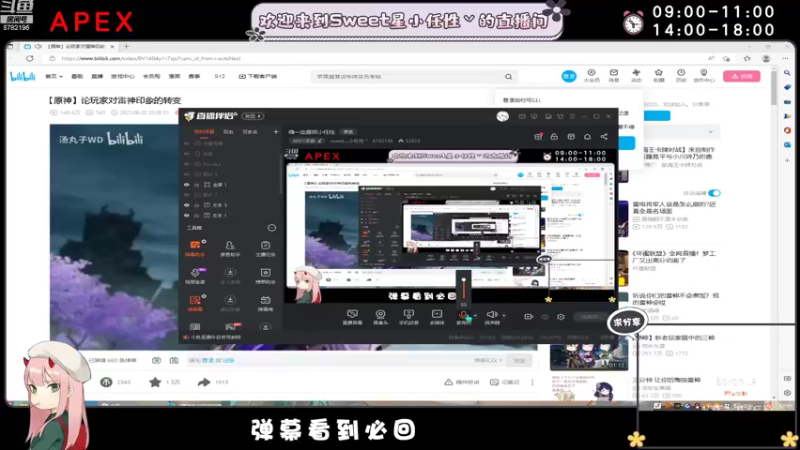Adjust the microphone volume slider
The width and height of the screenshot is (800, 450).
tap(464, 288)
